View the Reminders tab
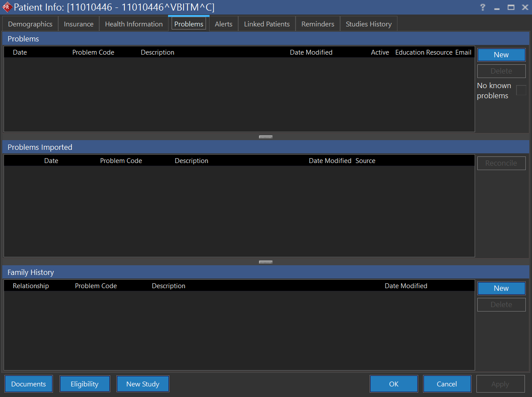This screenshot has width=532, height=397. pos(318,24)
